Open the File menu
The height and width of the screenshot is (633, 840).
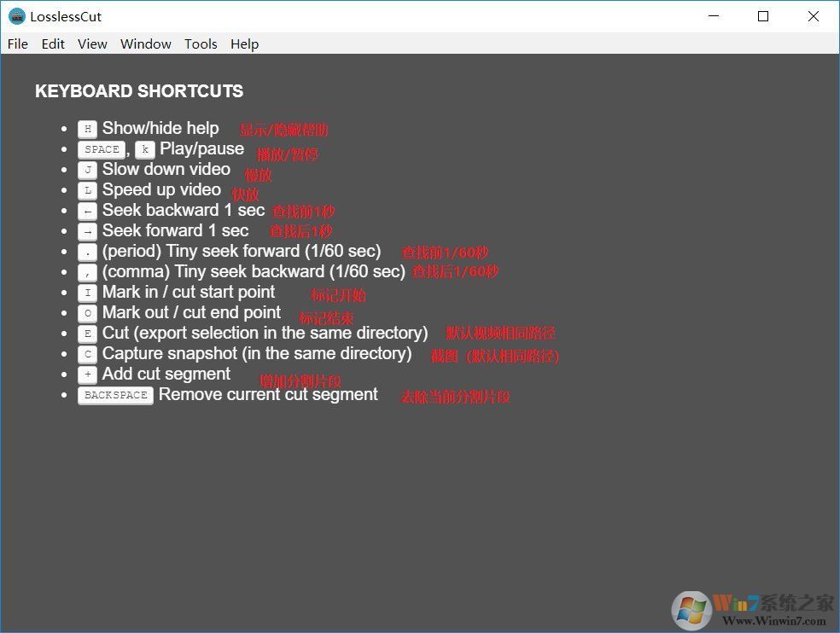[17, 44]
